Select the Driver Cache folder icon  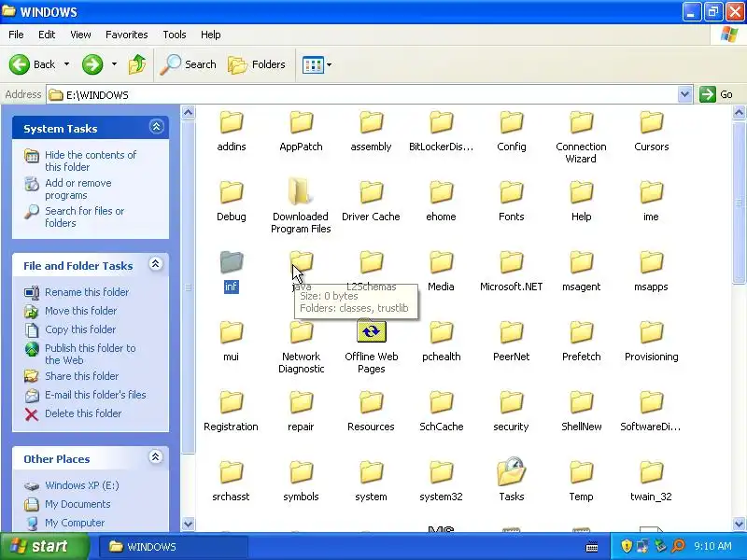click(x=371, y=192)
